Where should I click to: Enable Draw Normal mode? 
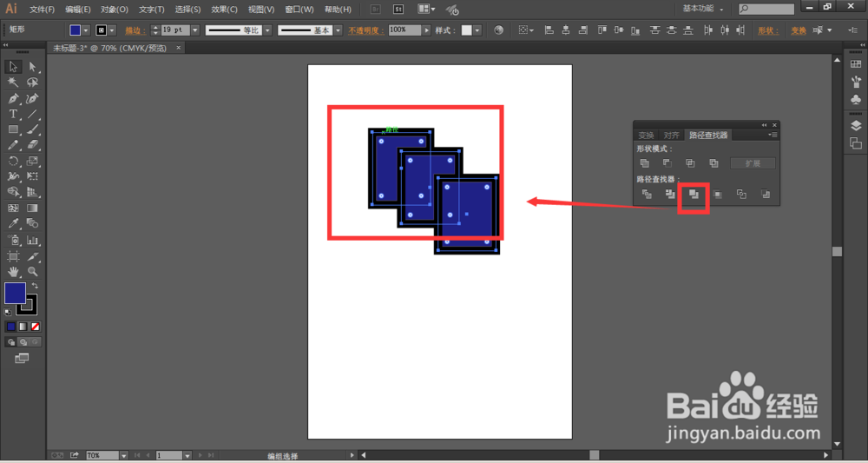pos(11,342)
